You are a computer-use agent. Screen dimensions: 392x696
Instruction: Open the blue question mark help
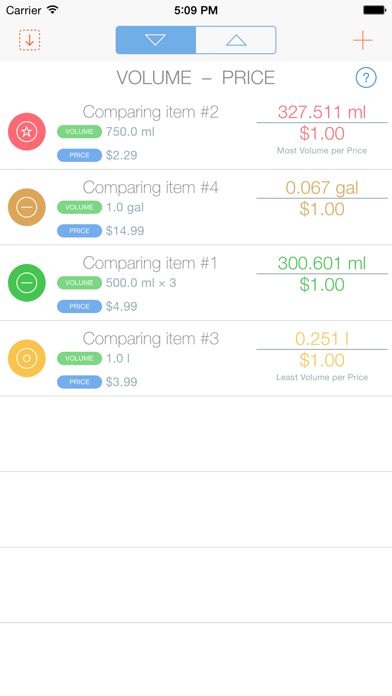[366, 78]
